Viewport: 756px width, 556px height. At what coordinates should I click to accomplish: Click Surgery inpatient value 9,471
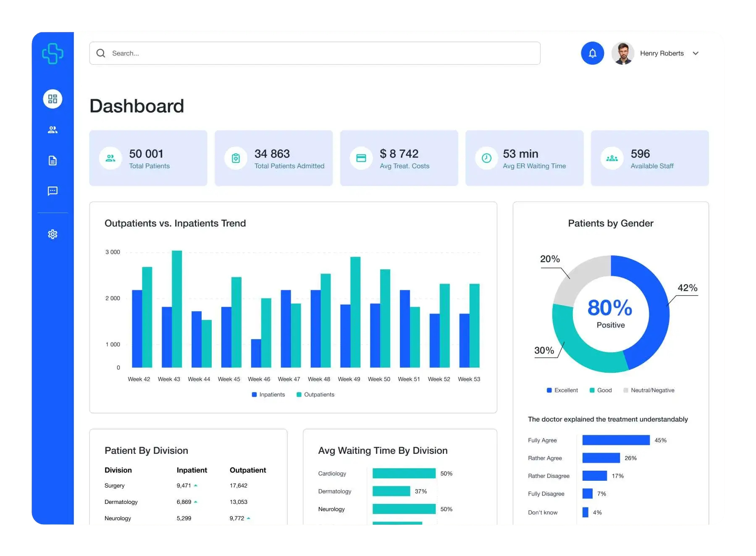(x=184, y=485)
